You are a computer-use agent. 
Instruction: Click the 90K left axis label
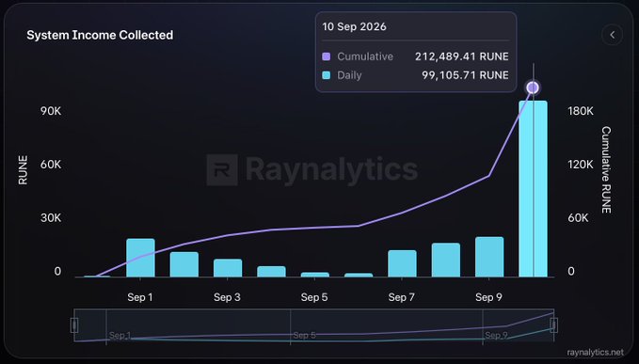51,111
